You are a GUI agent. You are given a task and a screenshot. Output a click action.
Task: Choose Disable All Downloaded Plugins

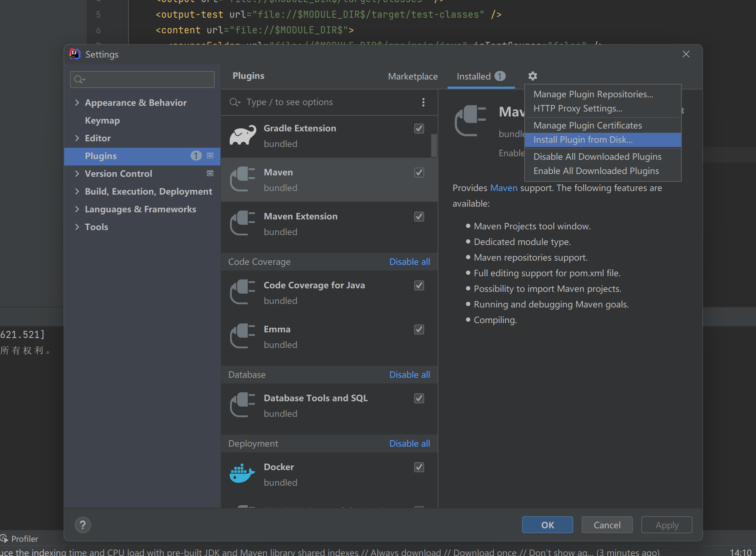point(603,157)
